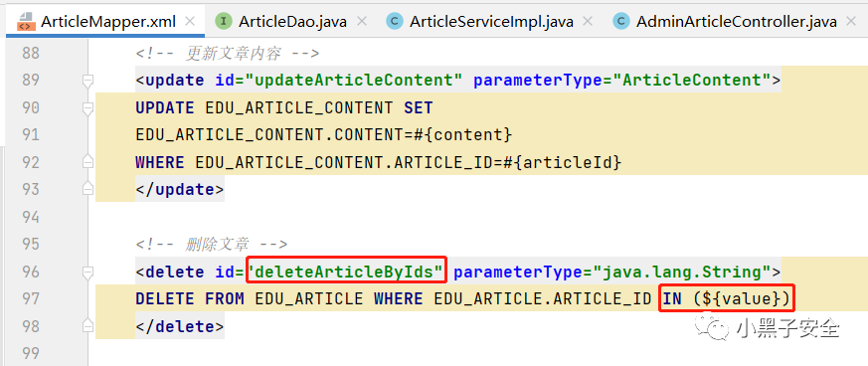868x366 pixels.
Task: Toggle the closing fold marker at line 93
Action: click(x=87, y=189)
